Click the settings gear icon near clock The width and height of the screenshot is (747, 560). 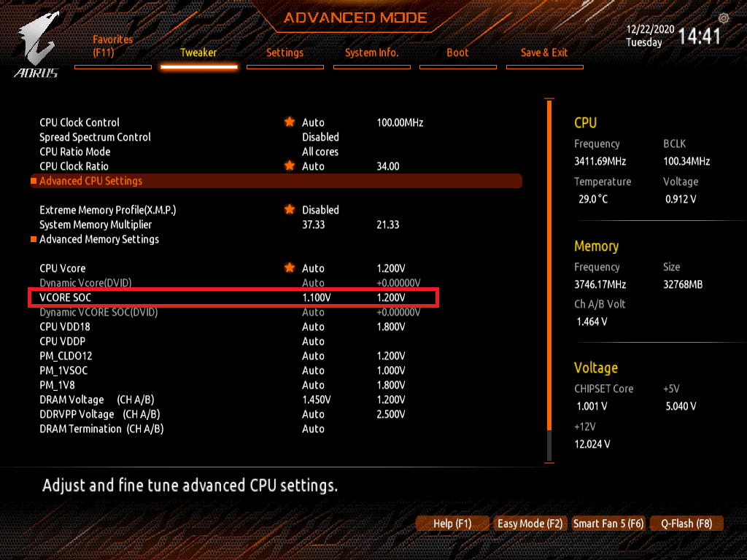click(723, 18)
